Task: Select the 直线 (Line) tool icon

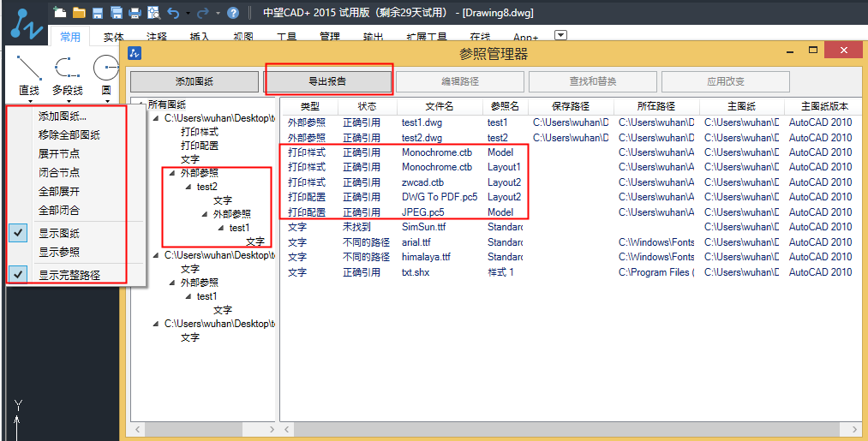Action: tap(29, 68)
